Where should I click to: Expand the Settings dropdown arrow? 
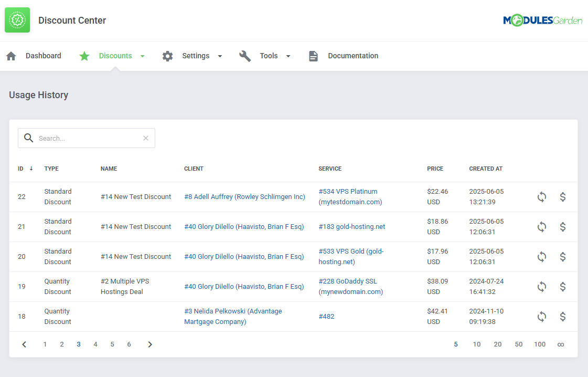220,56
